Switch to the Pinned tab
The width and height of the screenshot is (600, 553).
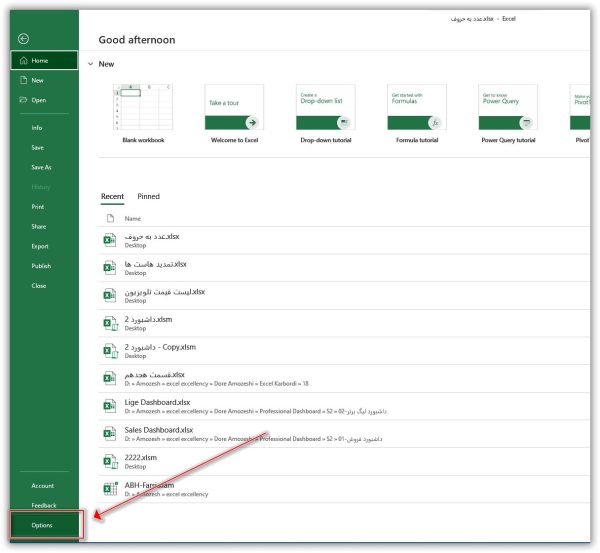coord(148,197)
